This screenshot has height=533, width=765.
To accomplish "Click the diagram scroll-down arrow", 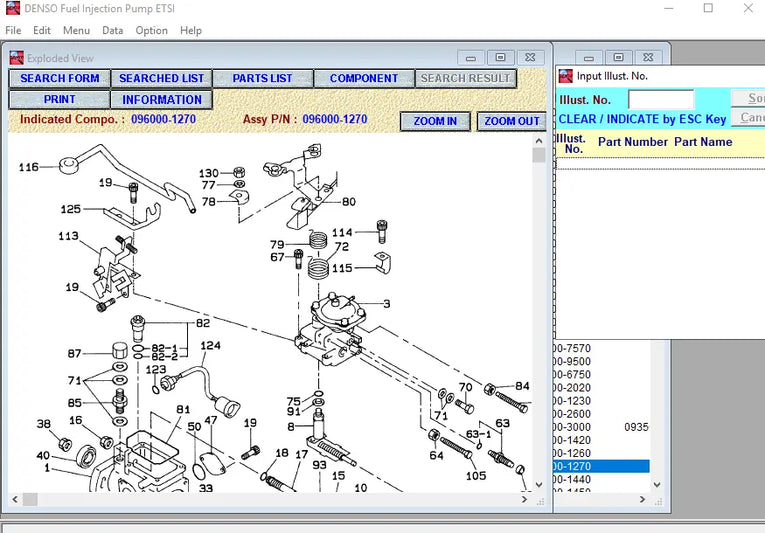I will coord(539,485).
